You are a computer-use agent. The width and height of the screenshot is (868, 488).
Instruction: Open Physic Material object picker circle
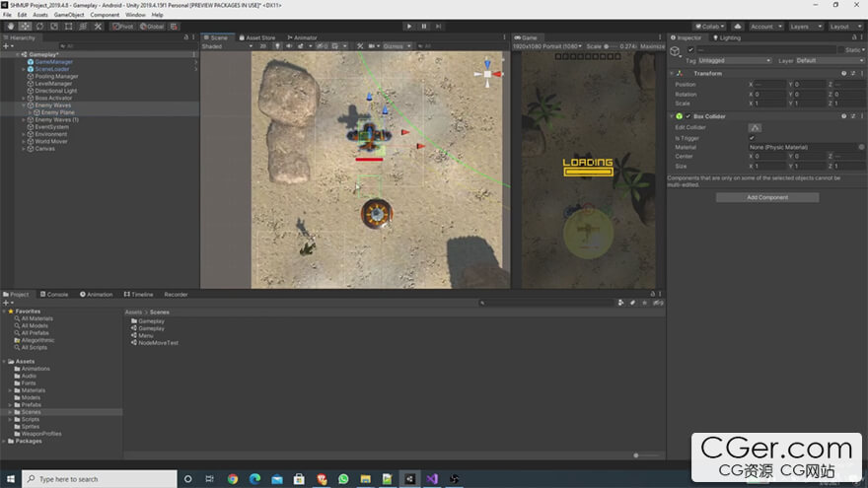(x=861, y=147)
